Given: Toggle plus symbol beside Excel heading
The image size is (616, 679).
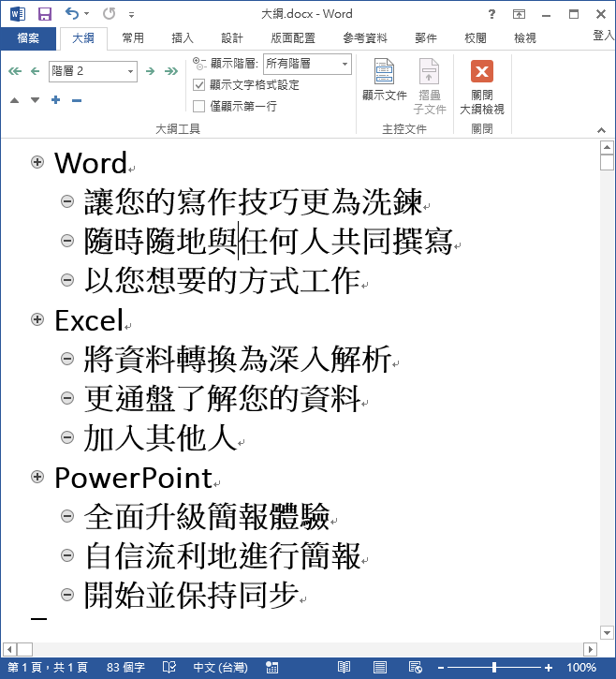Looking at the screenshot, I should (37, 319).
